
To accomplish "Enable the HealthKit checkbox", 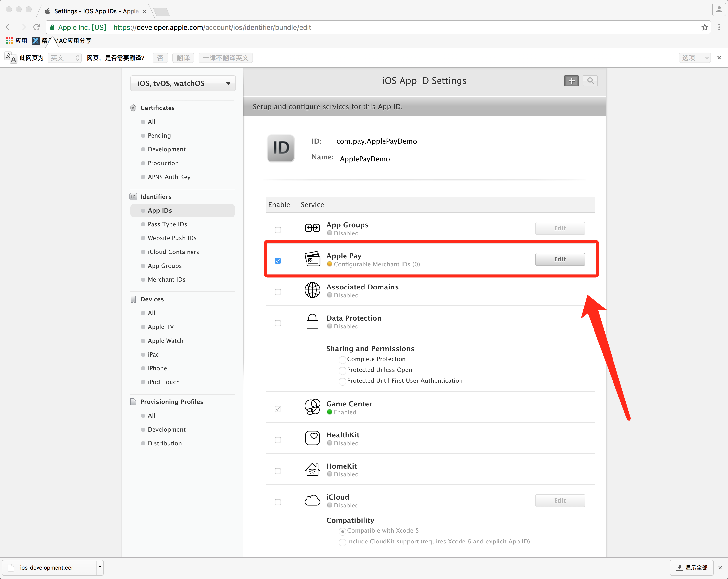I will (278, 440).
